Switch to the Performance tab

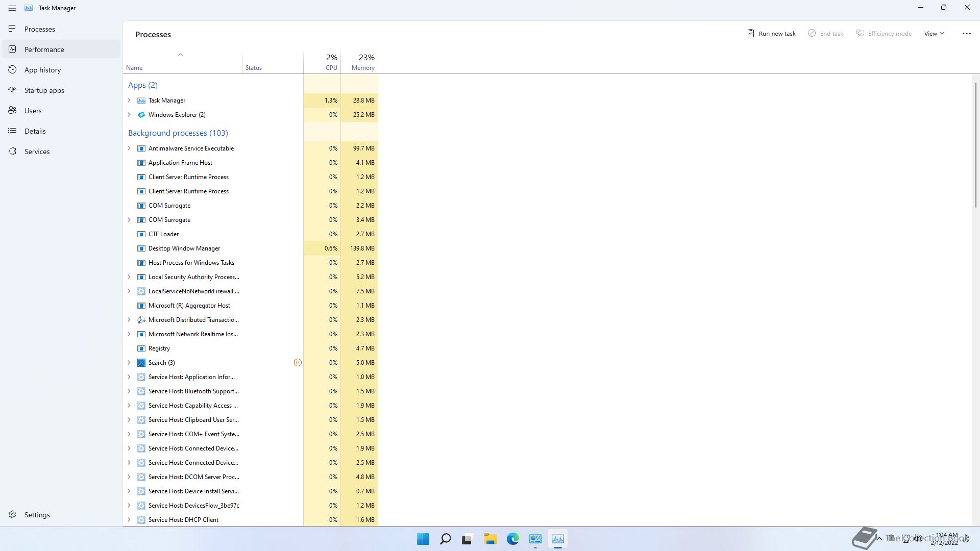click(61, 49)
